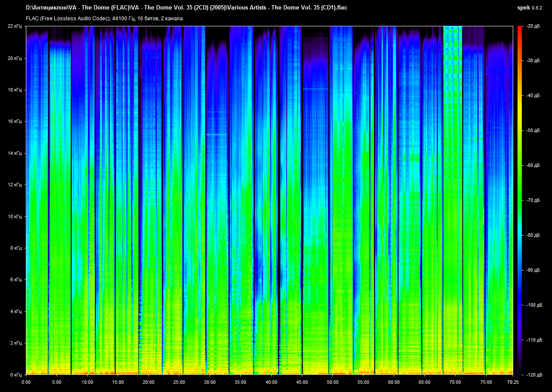Click the 4 кГц frequency axis label

(x=16, y=311)
